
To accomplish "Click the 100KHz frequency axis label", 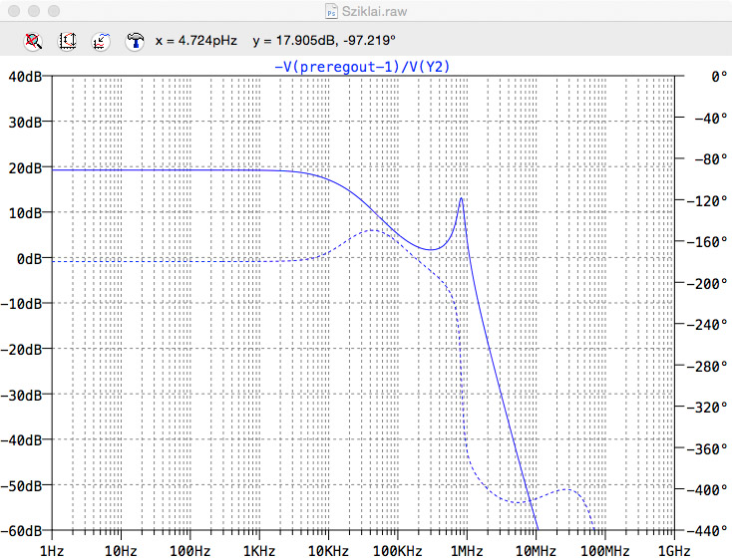I will [397, 551].
